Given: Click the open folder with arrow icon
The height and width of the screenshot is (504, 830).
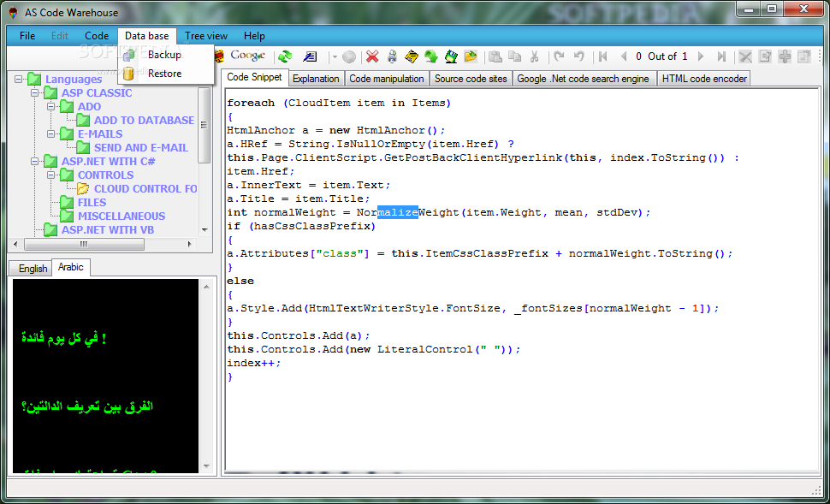Looking at the screenshot, I should pos(471,56).
